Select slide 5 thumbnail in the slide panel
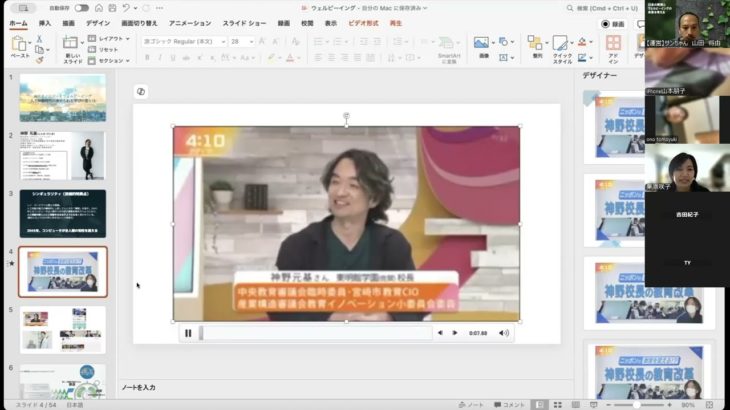Screen dimensions: 730x410 point(63,330)
